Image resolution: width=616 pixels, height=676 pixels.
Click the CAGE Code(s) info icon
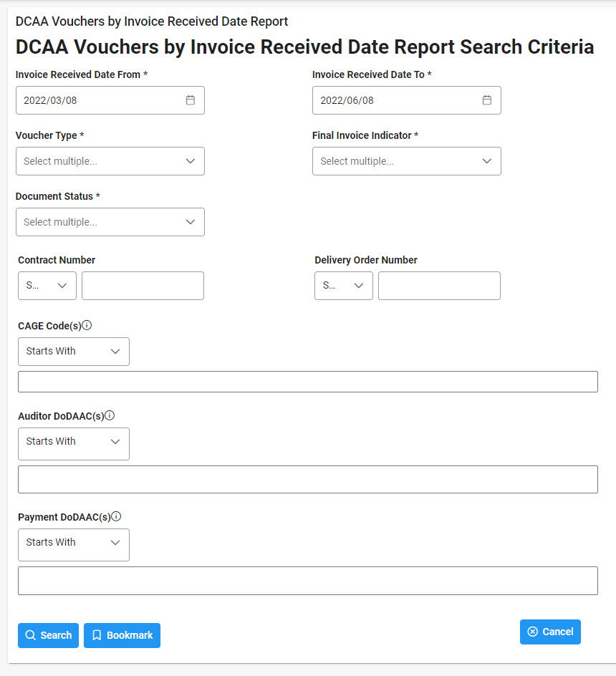click(87, 324)
